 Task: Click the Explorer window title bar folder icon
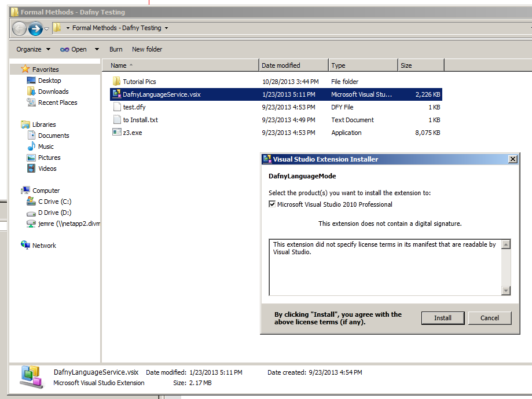(14, 12)
